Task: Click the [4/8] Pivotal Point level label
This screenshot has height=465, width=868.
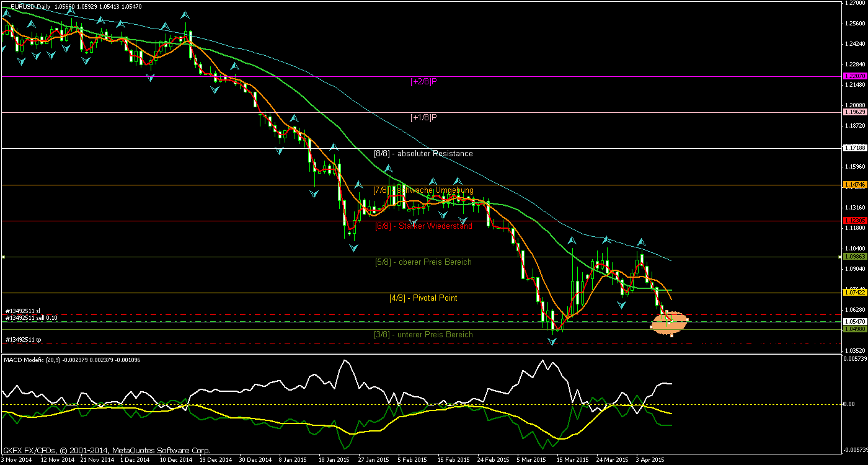Action: coord(423,298)
